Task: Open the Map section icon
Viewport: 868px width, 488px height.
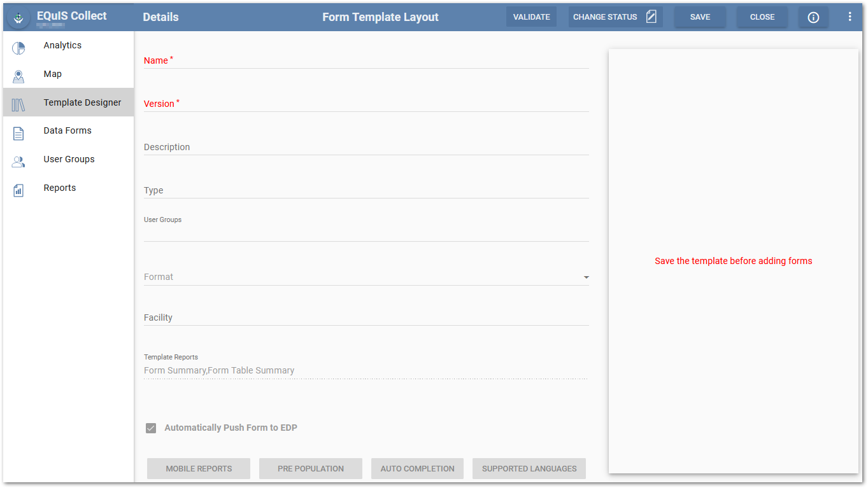Action: 18,74
